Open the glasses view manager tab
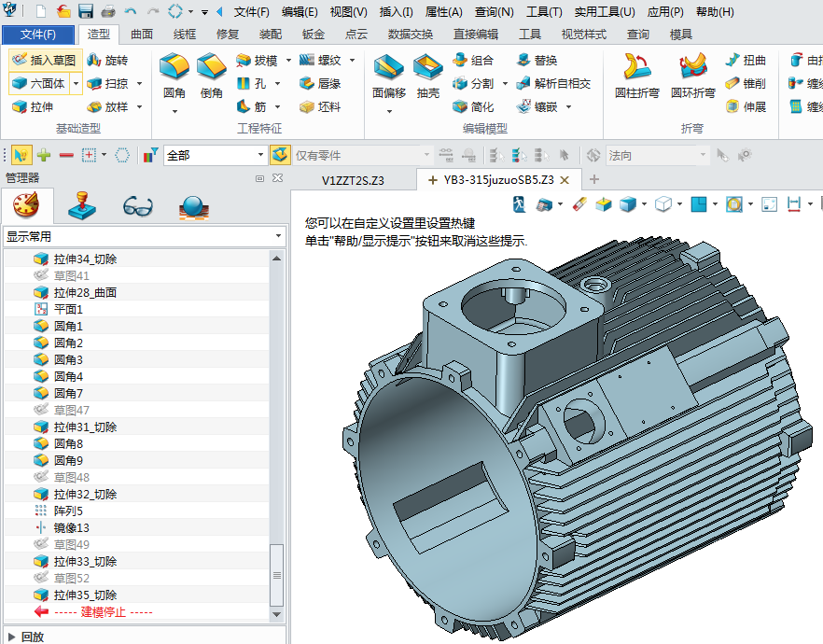823x644 pixels. click(138, 205)
